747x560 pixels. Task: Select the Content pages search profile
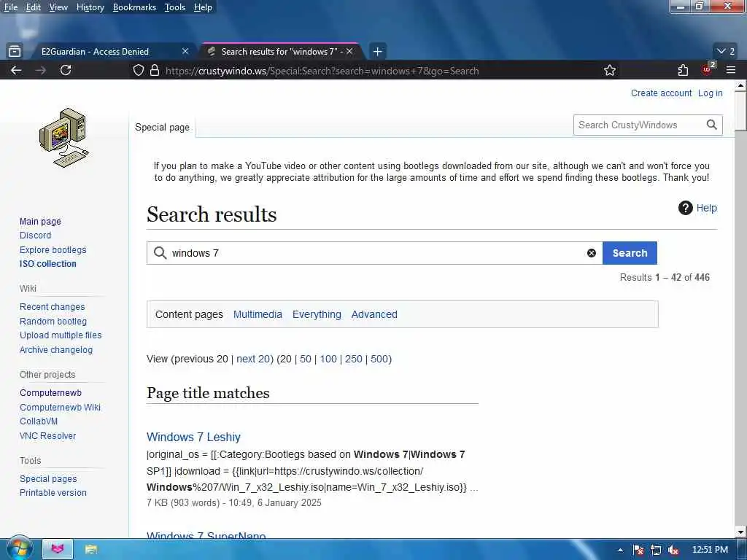click(189, 314)
